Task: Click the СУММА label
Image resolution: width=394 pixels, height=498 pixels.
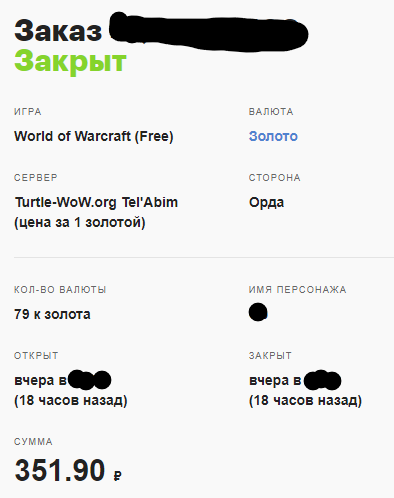Action: tap(33, 442)
